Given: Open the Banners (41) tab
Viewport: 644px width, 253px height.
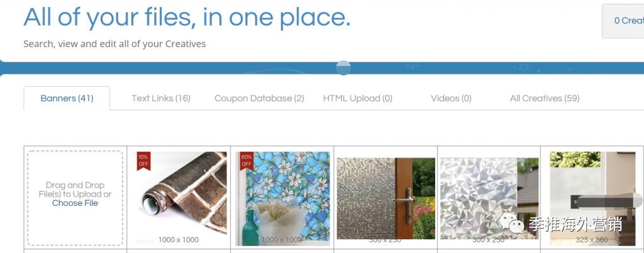Looking at the screenshot, I should [x=67, y=99].
